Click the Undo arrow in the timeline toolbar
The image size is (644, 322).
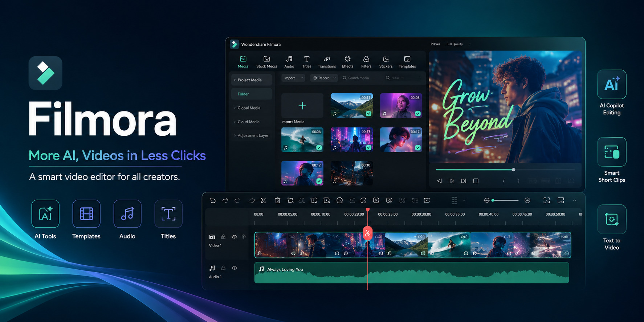[213, 200]
